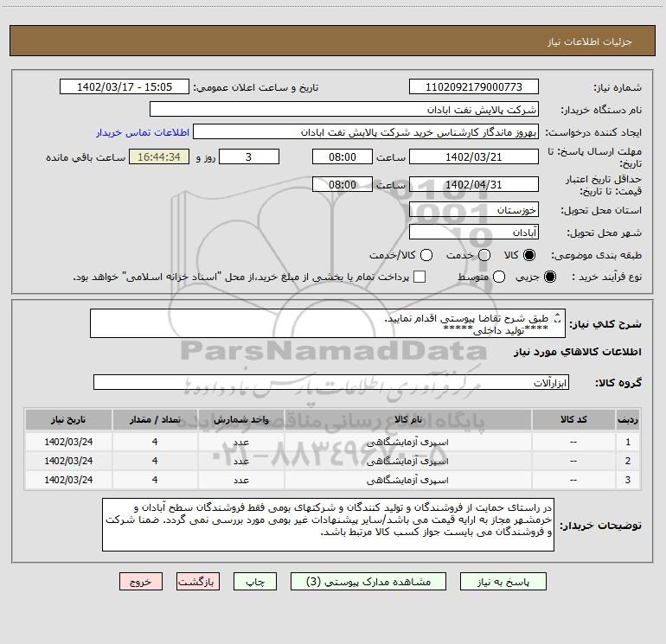Click row 2 quantity value 4
Image resolution: width=666 pixels, height=644 pixels.
155,461
